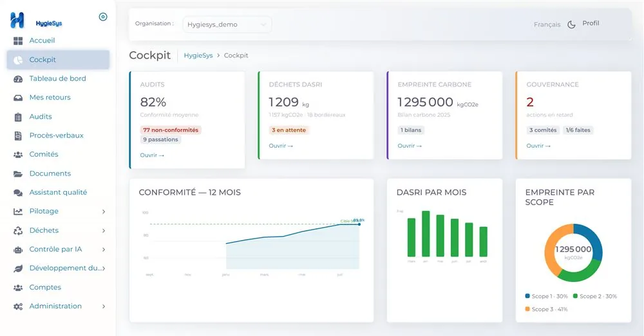Click the 2 actions en retard value
This screenshot has width=644, height=336.
click(530, 102)
